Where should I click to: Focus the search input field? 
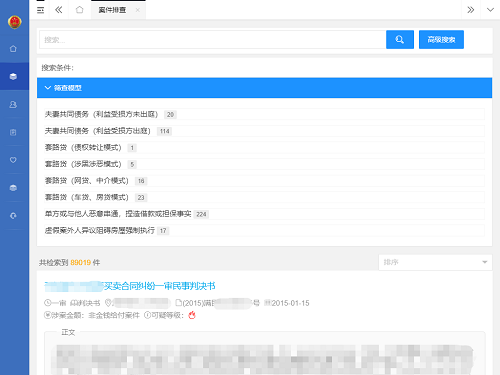pos(213,40)
